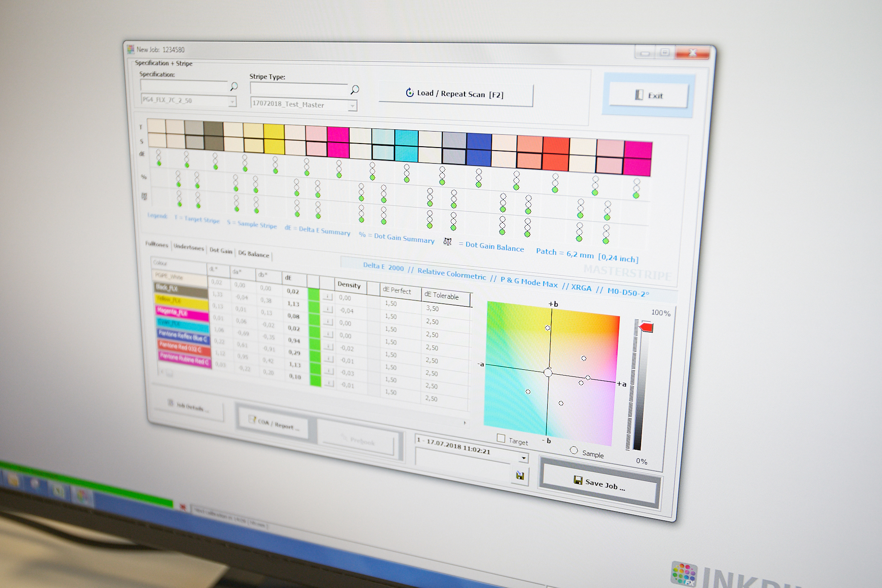Viewport: 882px width, 588px height.
Task: Click the dE Tolerable column header
Action: click(446, 296)
